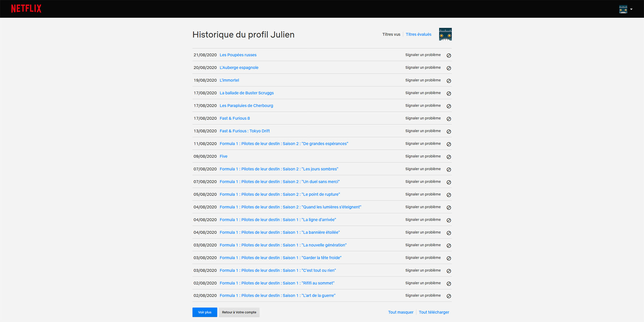Screen dimensions: 644x322
Task: Hide "La nouvelle génération" episode entry
Action: pos(449,246)
